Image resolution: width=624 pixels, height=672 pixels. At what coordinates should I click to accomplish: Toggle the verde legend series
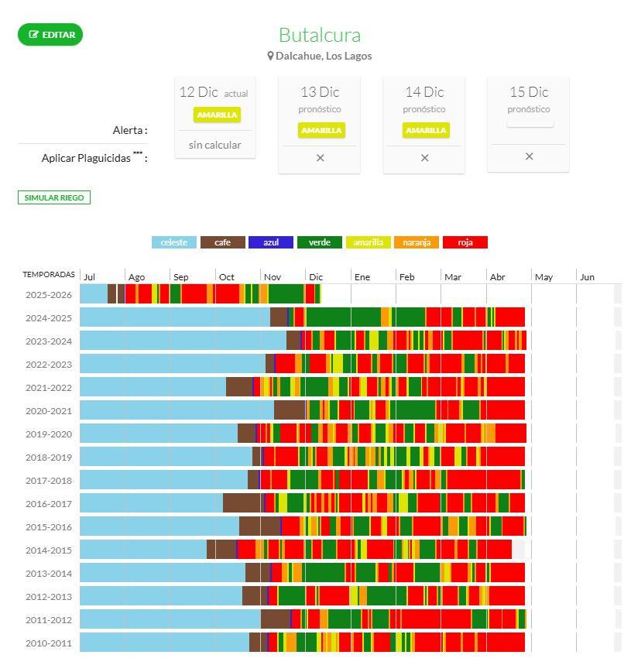tap(319, 242)
